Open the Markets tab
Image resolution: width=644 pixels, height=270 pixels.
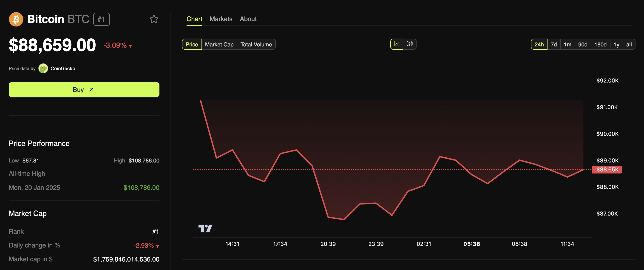point(221,19)
